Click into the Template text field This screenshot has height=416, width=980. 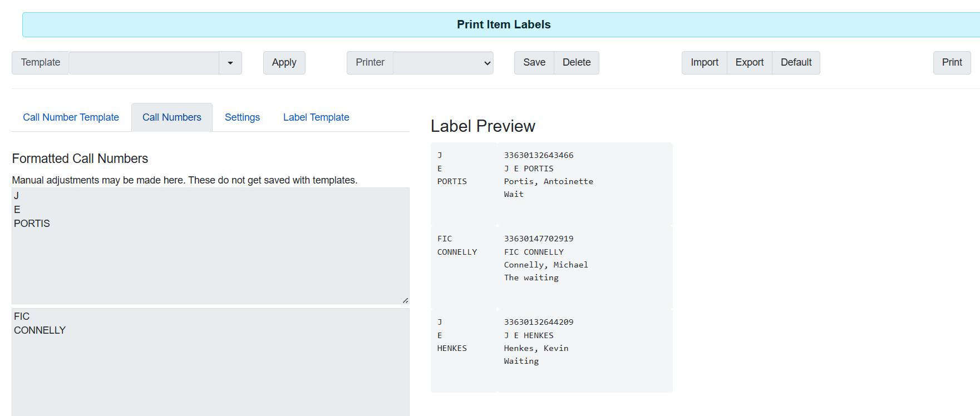144,63
